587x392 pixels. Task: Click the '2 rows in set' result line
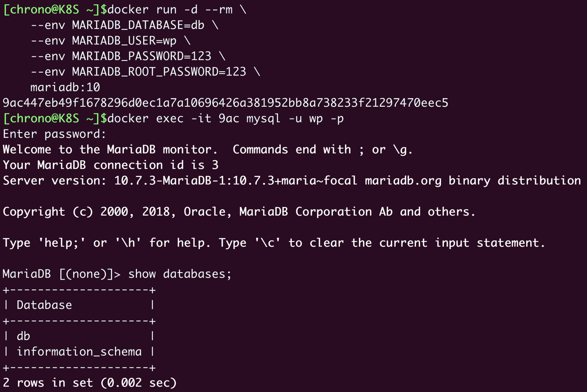(x=90, y=383)
